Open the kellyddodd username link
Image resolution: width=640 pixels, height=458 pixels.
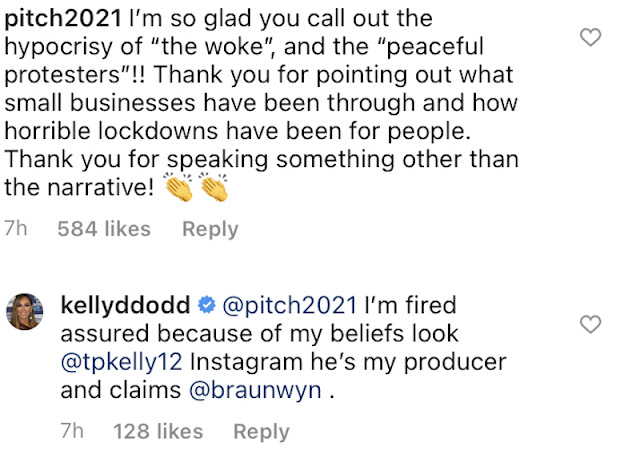(125, 305)
